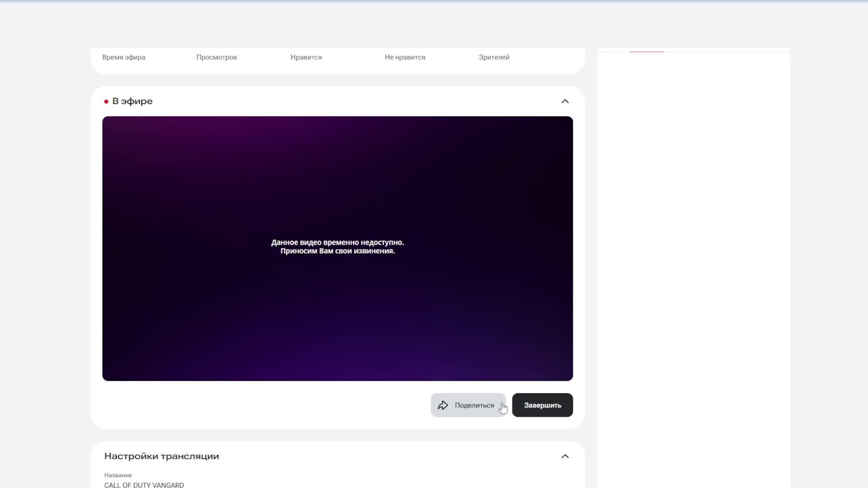Collapse the "Настройки трансляции" section chevron

(565, 456)
